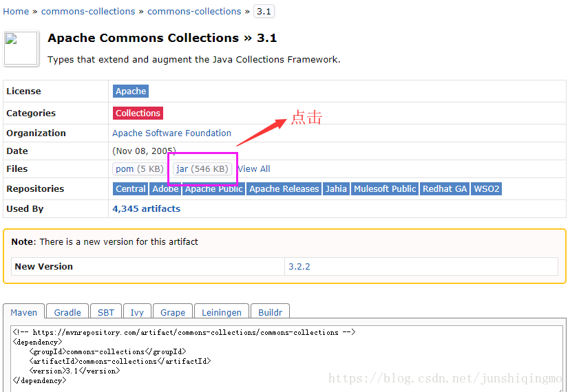Click the 'New Version' label
Viewport: 570px width, 392px height.
click(x=43, y=267)
